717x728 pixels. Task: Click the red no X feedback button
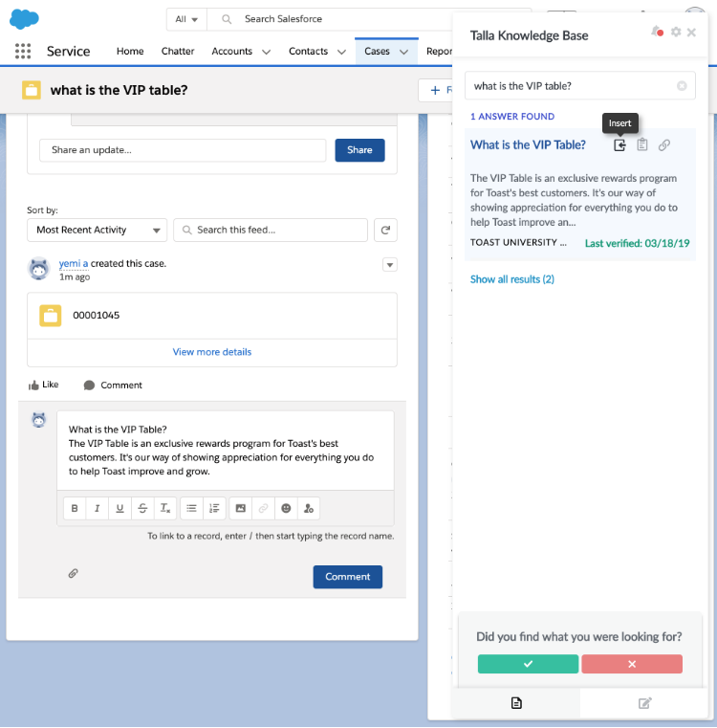tap(632, 664)
